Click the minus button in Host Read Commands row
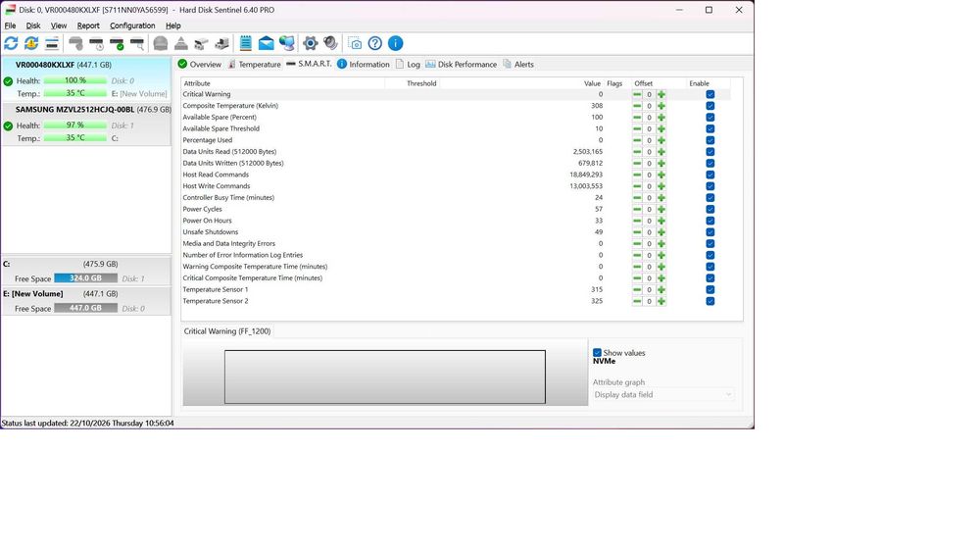This screenshot has width=980, height=552. (637, 176)
